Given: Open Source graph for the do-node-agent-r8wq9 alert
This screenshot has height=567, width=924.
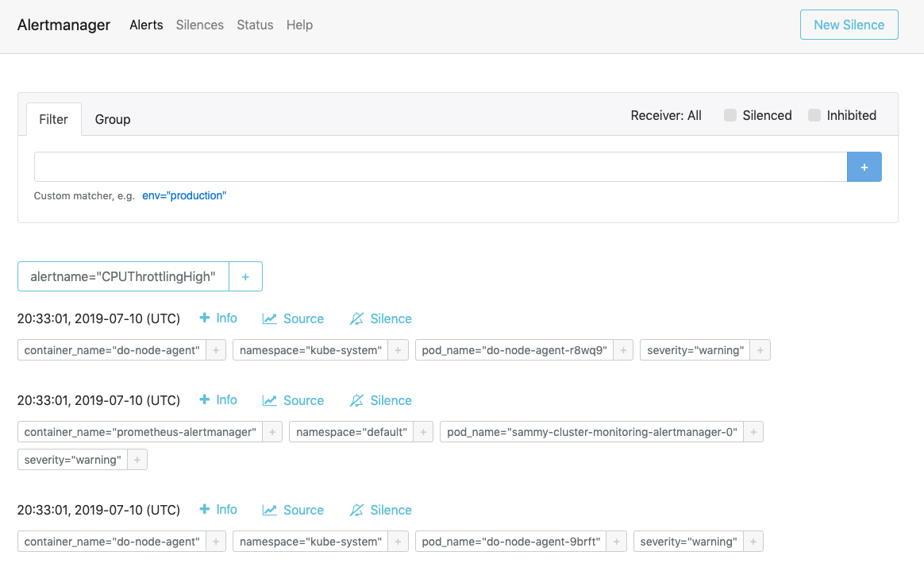Looking at the screenshot, I should click(x=293, y=319).
